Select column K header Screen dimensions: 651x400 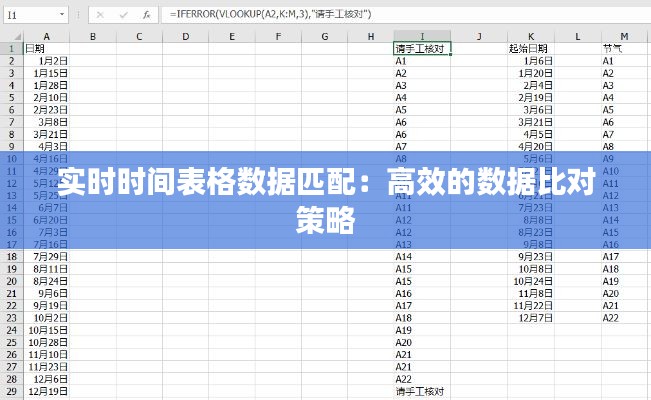point(530,37)
